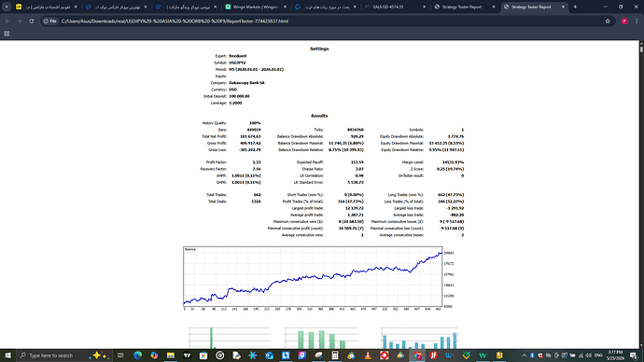Open Calculator from the taskbar

coord(335,355)
